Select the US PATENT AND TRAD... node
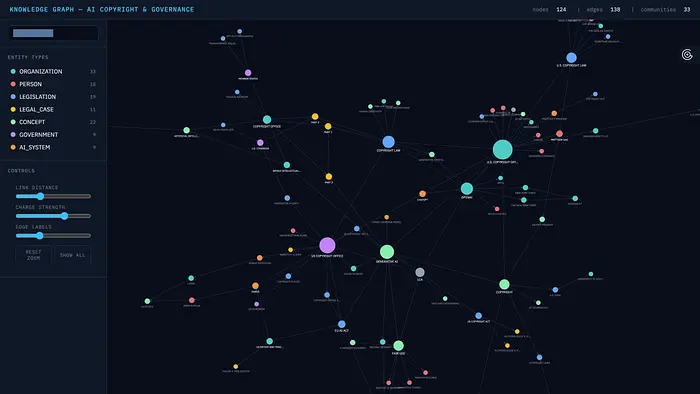 pos(270,341)
